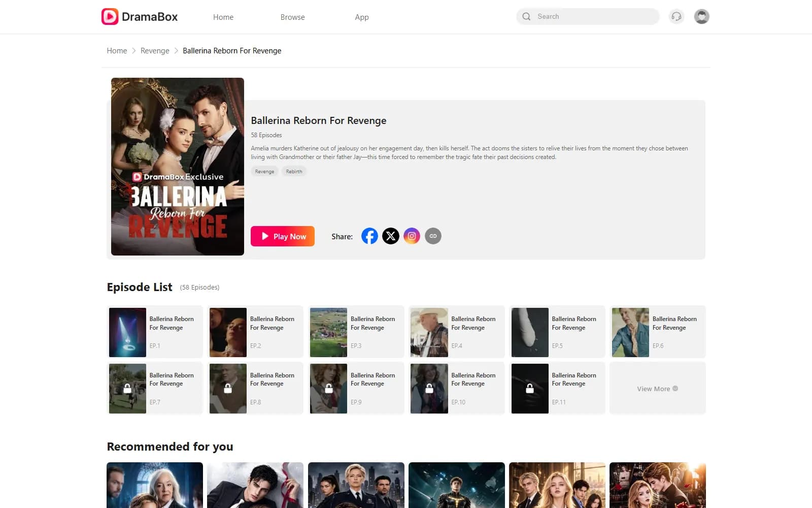Viewport: 812px width, 508px height.
Task: Click the Episode List heading
Action: click(140, 287)
